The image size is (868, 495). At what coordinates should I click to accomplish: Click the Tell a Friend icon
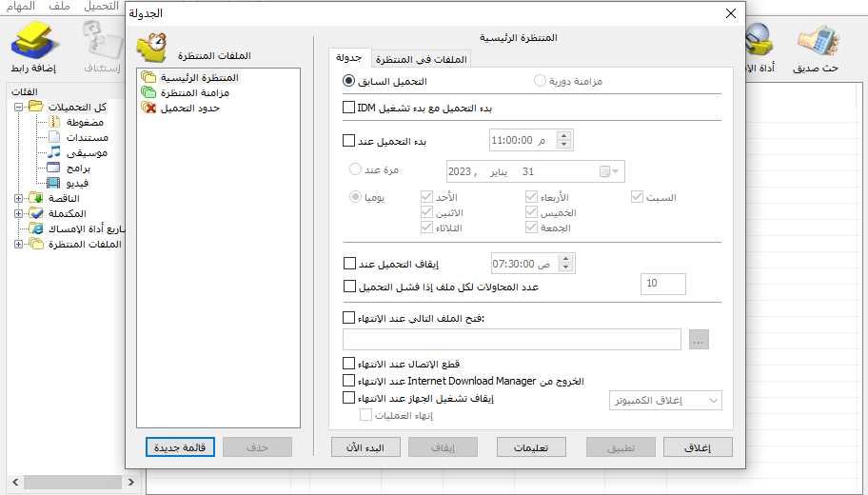click(819, 42)
